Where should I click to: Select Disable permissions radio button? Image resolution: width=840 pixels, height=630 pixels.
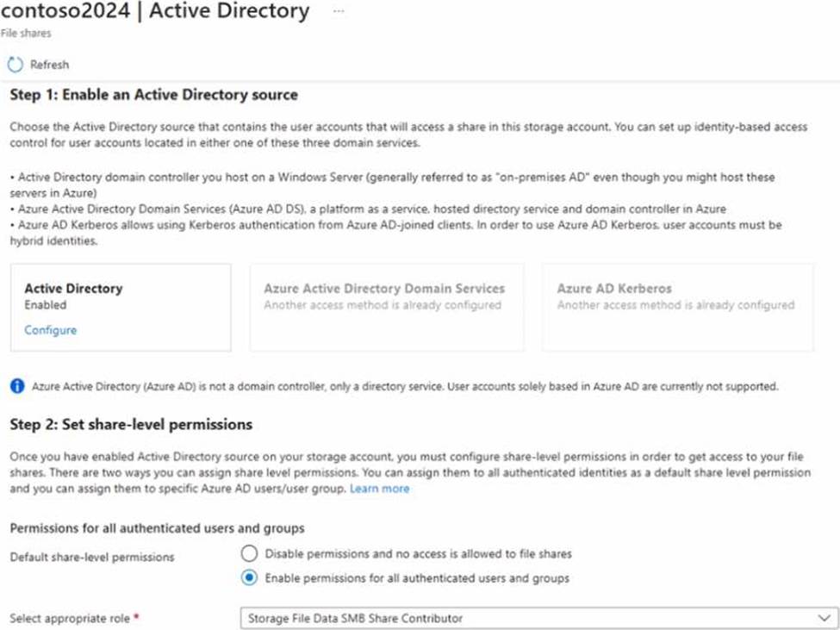click(249, 553)
